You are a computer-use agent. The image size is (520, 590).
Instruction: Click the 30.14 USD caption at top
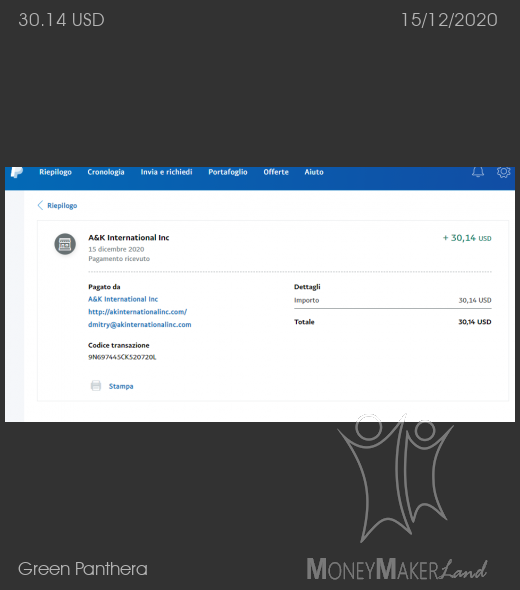point(61,20)
